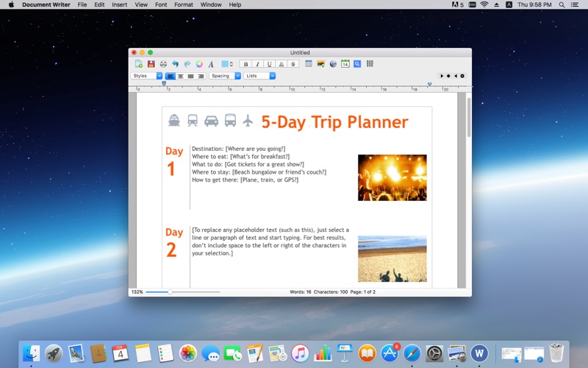Screen dimensions: 588x368
Task: Select the beach photo in Day 2
Action: [392, 259]
